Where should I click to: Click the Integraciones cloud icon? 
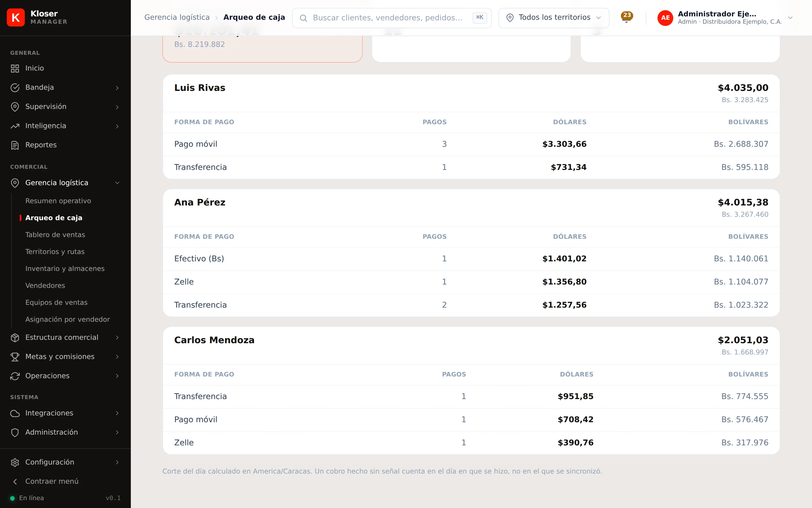(x=15, y=413)
